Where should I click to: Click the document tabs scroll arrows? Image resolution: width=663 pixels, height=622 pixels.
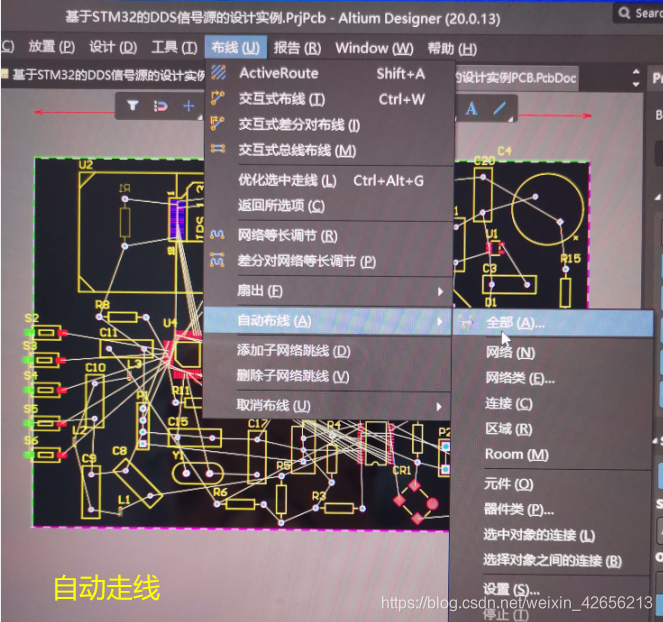636,78
